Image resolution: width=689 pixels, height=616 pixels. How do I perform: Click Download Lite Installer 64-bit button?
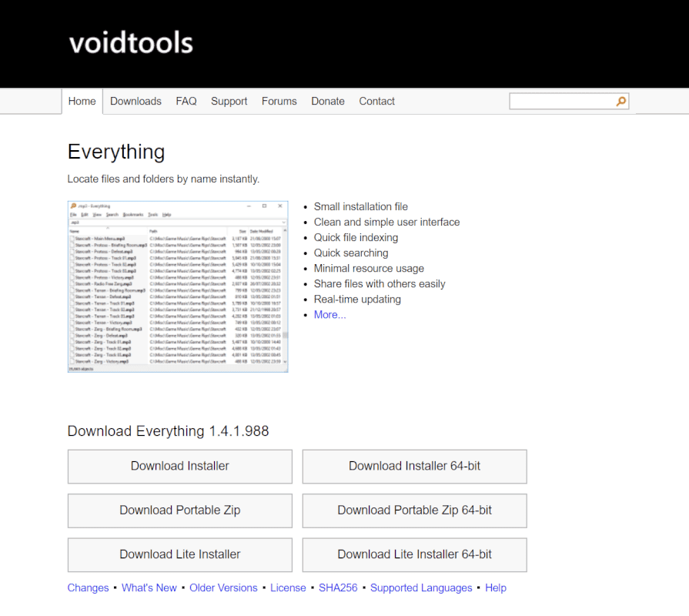[414, 554]
